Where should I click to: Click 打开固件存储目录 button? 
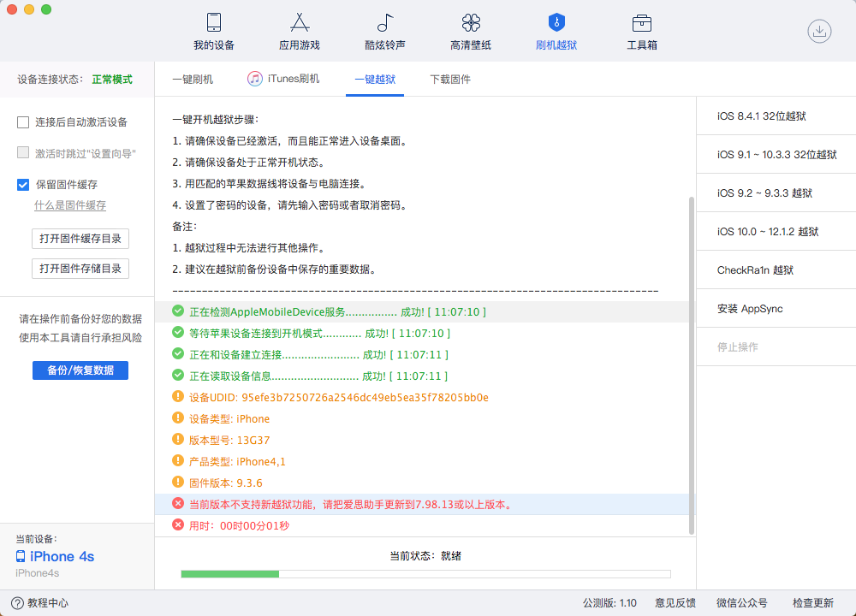tap(80, 269)
